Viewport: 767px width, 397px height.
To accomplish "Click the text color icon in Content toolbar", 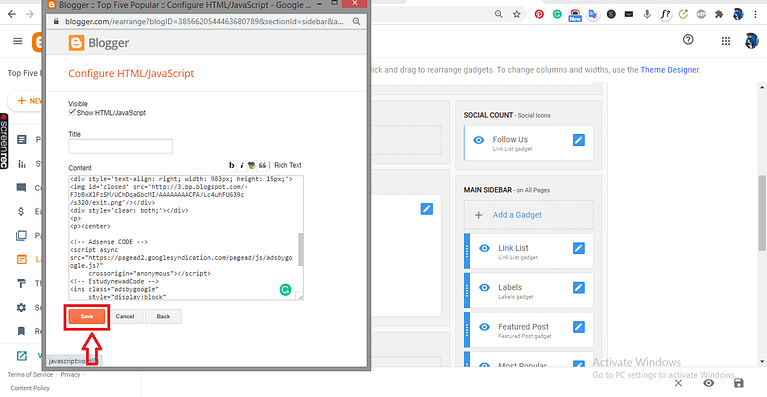I will (x=251, y=165).
